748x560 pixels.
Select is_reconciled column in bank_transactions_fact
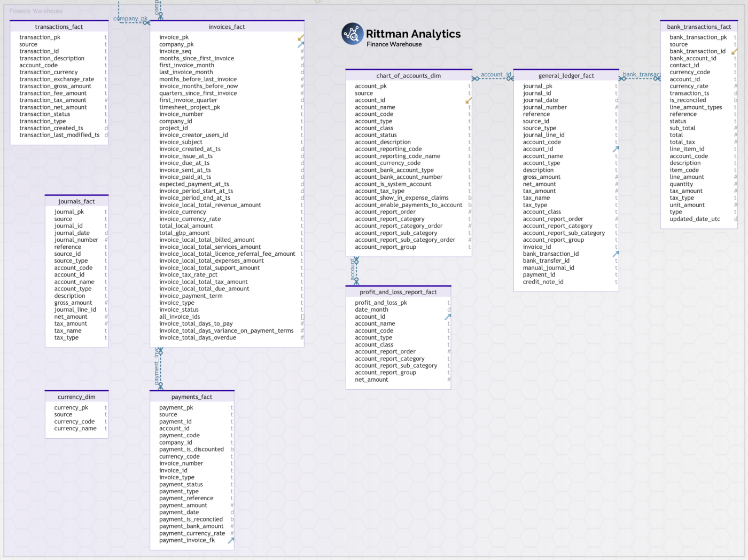click(x=688, y=100)
